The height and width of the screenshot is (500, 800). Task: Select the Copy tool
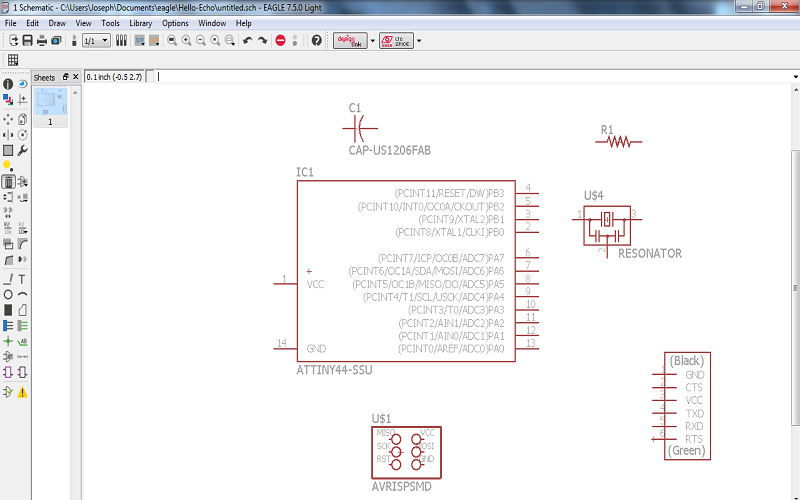[x=22, y=119]
